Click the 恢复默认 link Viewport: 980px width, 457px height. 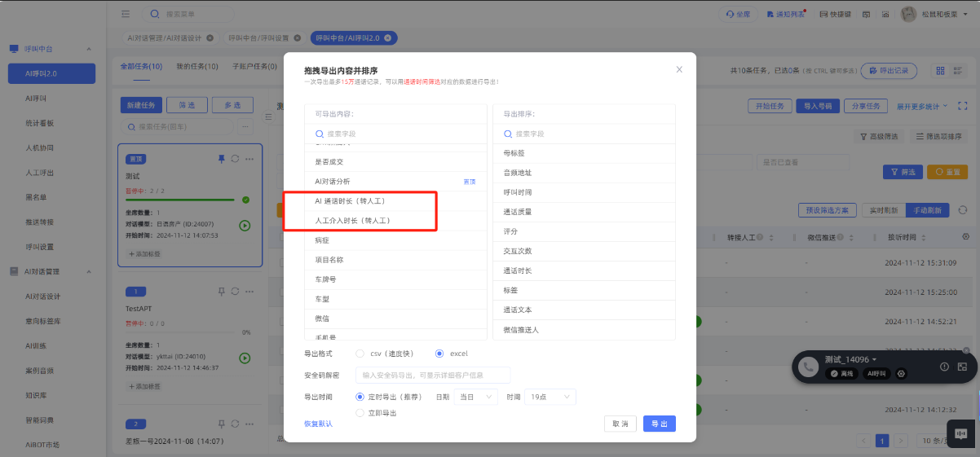pos(318,424)
